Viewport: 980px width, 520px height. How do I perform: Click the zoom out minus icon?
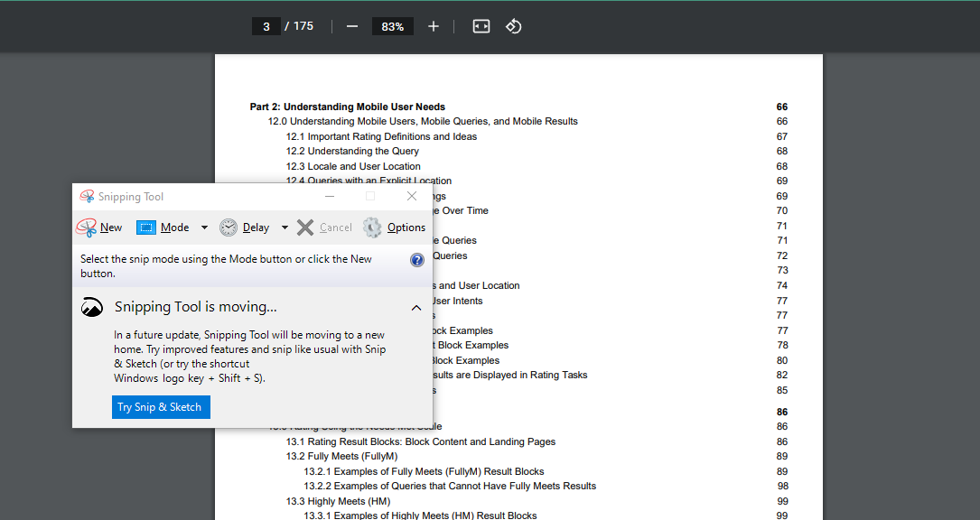pos(352,26)
